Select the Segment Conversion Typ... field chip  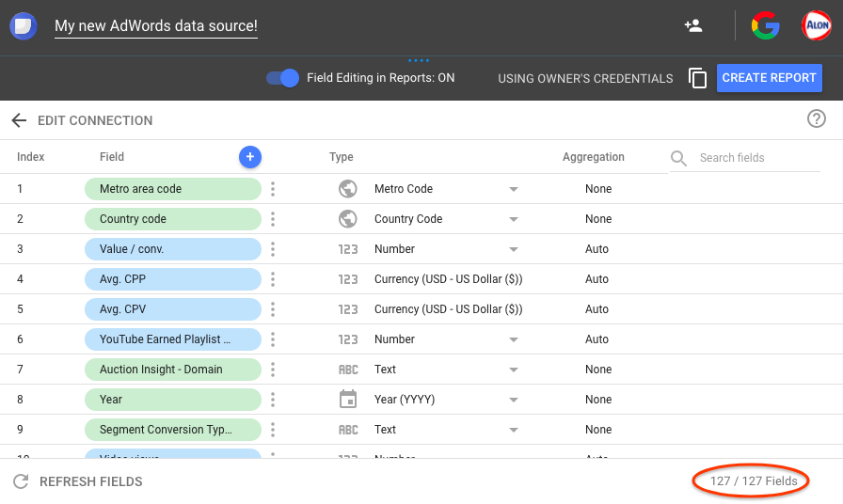pos(173,430)
